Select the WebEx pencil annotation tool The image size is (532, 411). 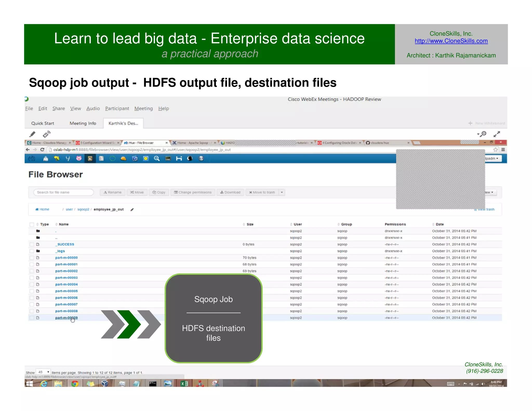pyautogui.click(x=32, y=134)
